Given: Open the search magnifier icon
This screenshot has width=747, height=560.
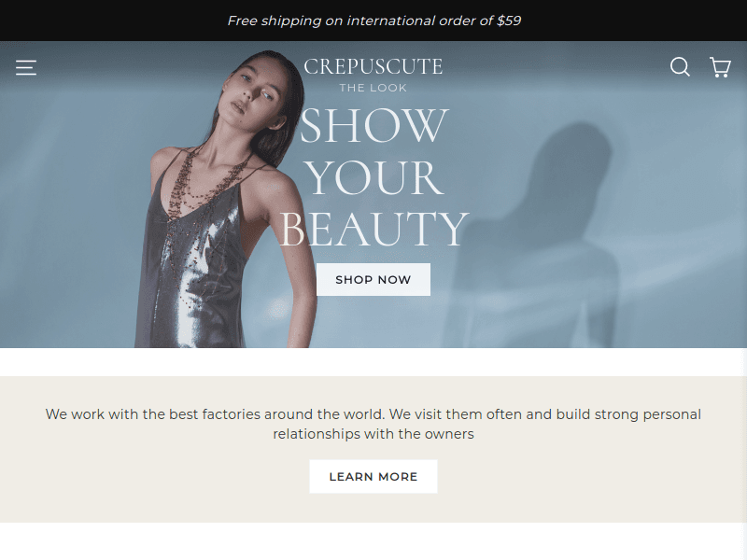Looking at the screenshot, I should pyautogui.click(x=680, y=67).
